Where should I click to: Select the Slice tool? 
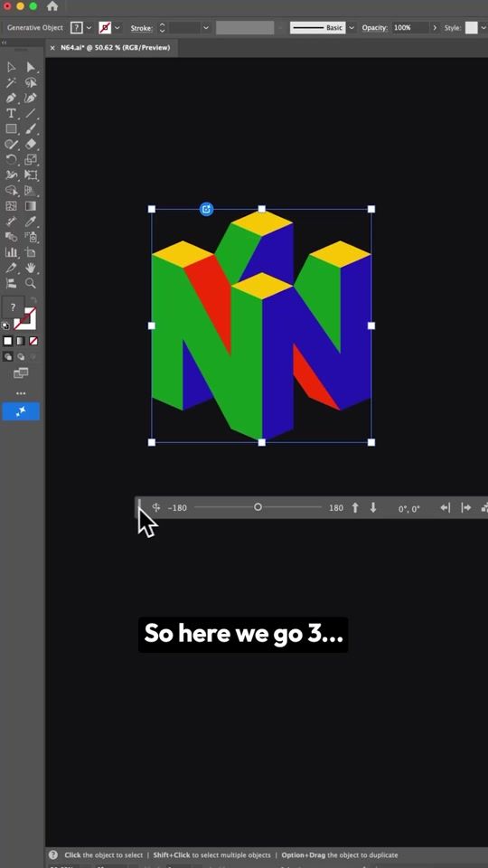coord(11,268)
